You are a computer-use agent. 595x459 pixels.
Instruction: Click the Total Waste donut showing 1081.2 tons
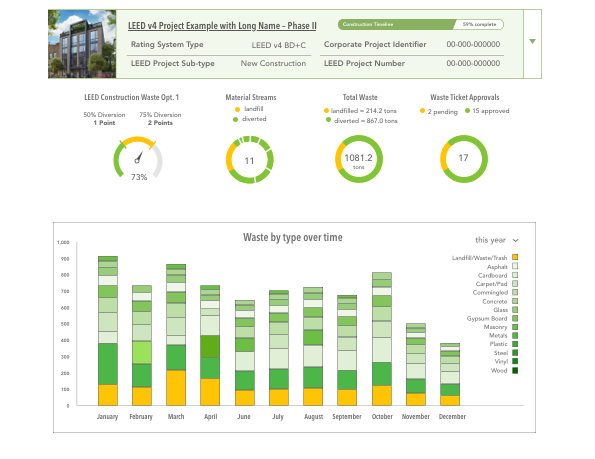359,159
